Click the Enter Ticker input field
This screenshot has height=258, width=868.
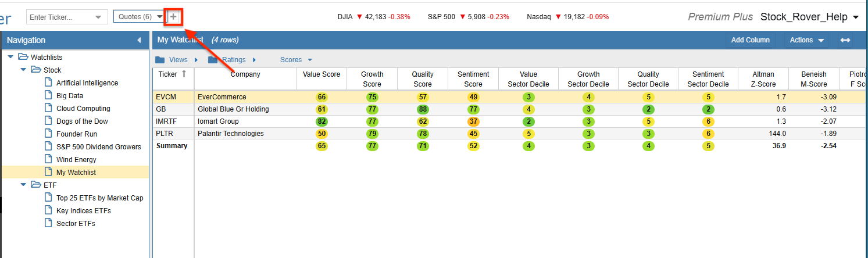click(59, 17)
